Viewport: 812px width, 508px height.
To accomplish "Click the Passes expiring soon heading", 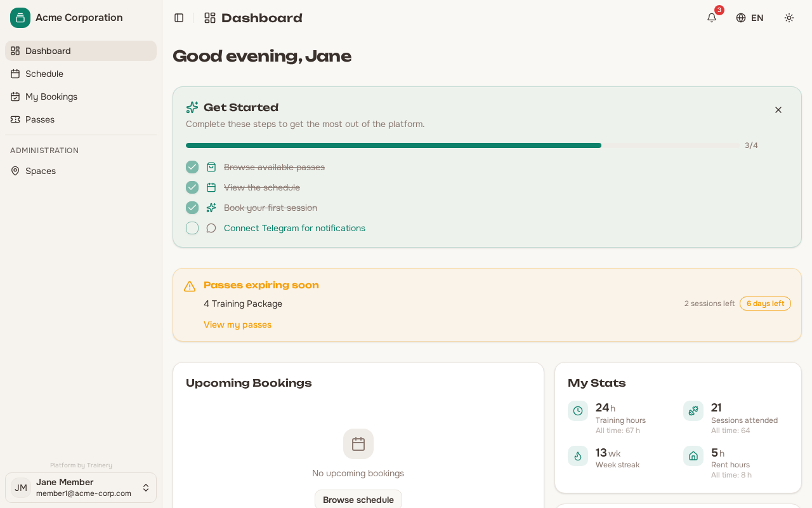I will pos(261,285).
